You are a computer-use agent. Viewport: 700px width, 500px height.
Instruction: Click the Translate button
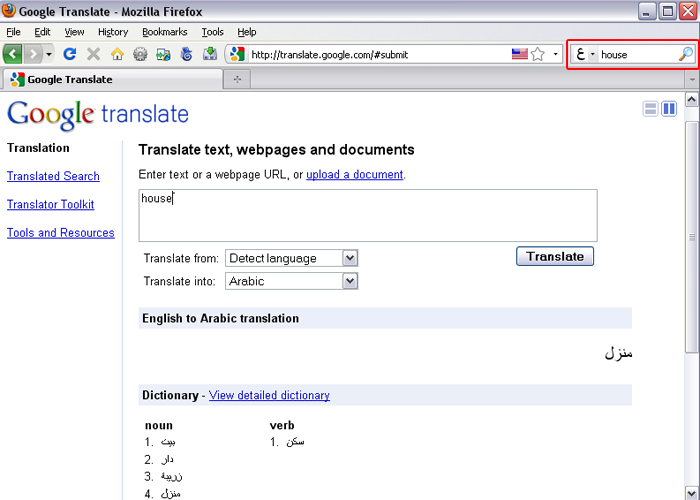point(555,256)
